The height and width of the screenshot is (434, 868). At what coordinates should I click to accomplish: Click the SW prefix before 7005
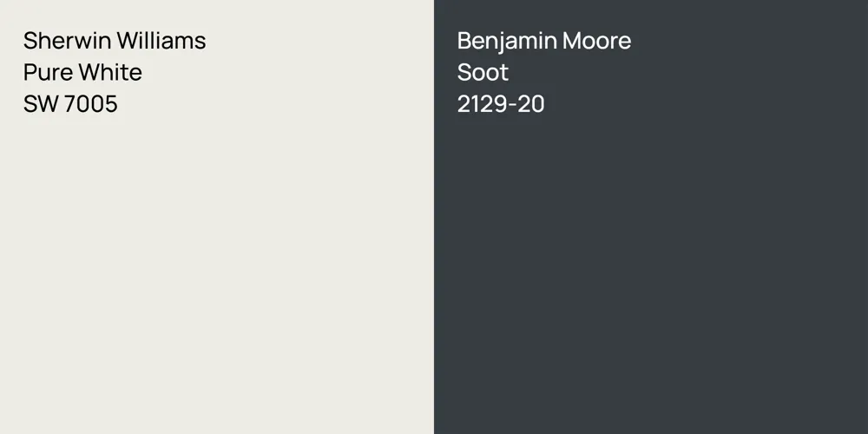39,104
